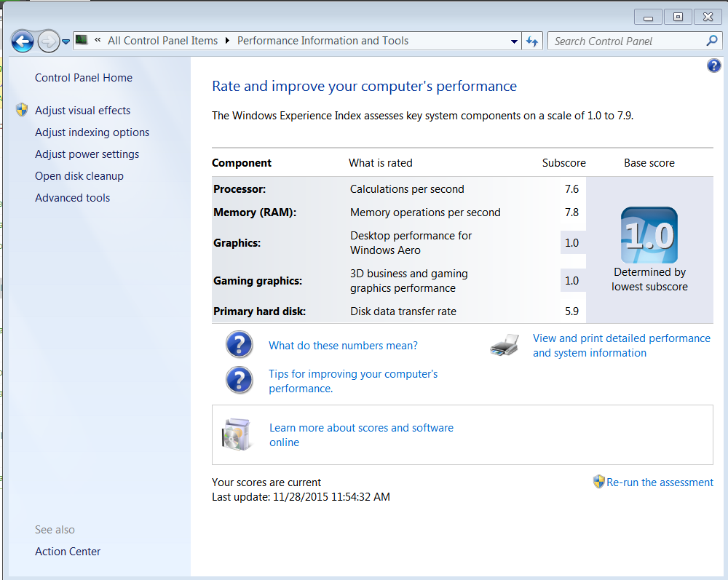Launch Open disk cleanup
This screenshot has height=580, width=728.
[x=79, y=176]
